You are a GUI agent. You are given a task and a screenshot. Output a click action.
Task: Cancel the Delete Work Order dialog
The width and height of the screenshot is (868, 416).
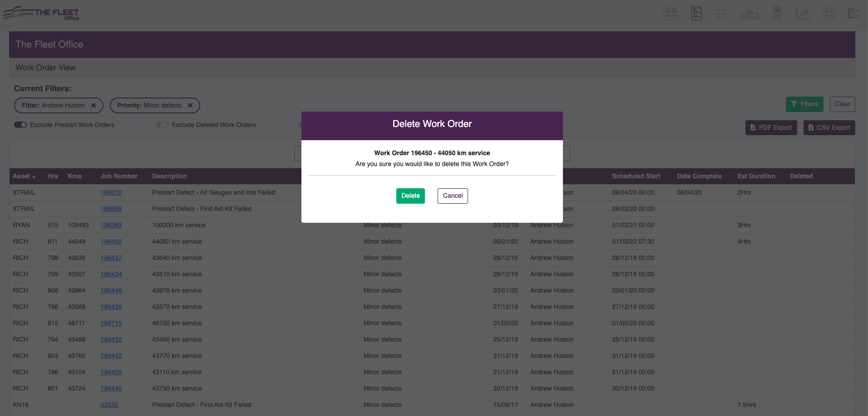click(x=453, y=196)
